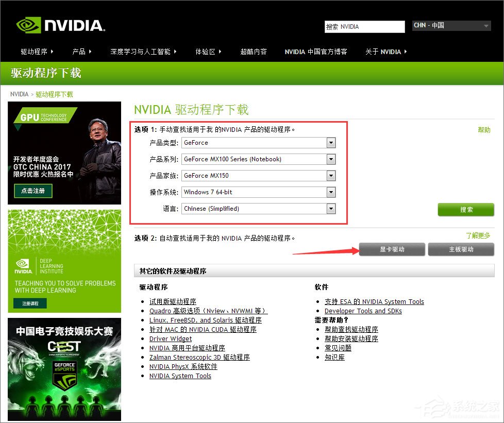Viewport: 504px width, 423px height.
Task: Open the Driver Widget link
Action: pyautogui.click(x=171, y=339)
